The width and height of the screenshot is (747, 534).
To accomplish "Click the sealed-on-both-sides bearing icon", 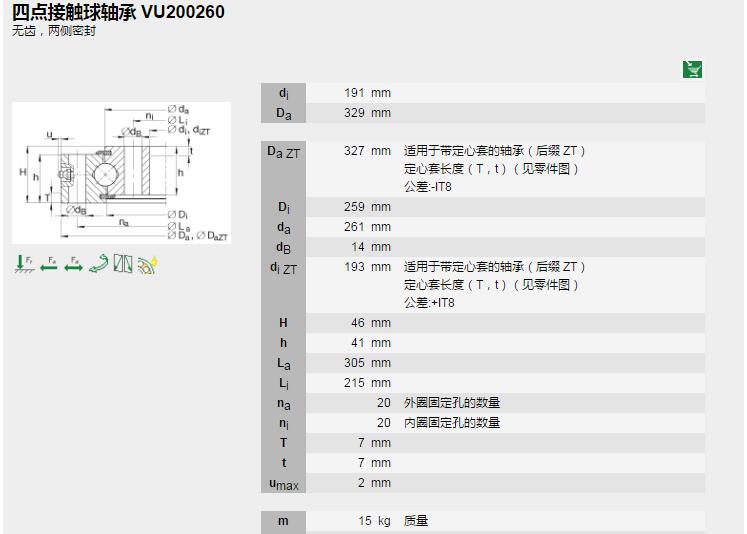I will pyautogui.click(x=123, y=263).
